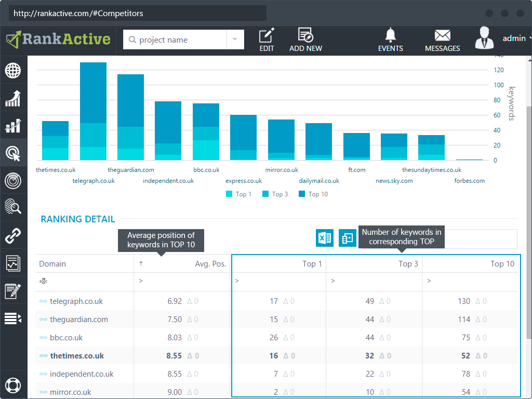Click the 26 Top 1 value for bbc.co.uk

(x=274, y=338)
